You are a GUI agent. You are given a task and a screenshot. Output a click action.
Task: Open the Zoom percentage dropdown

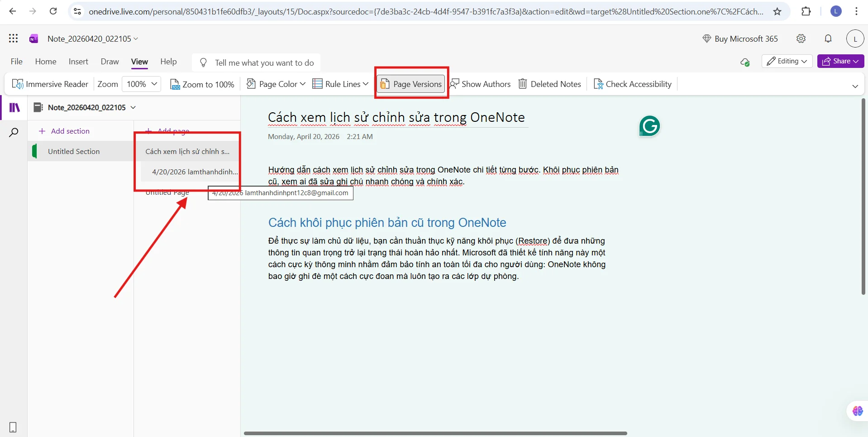coord(142,84)
